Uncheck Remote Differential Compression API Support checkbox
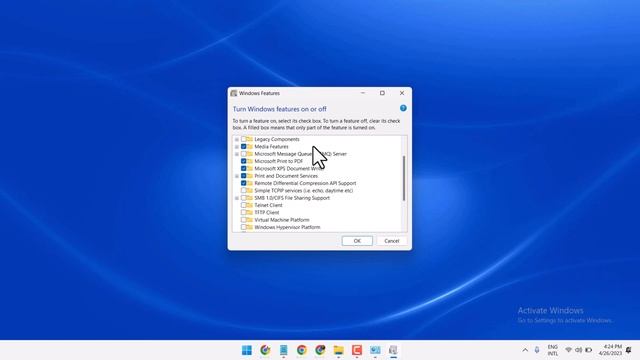640x360 pixels. pos(243,183)
